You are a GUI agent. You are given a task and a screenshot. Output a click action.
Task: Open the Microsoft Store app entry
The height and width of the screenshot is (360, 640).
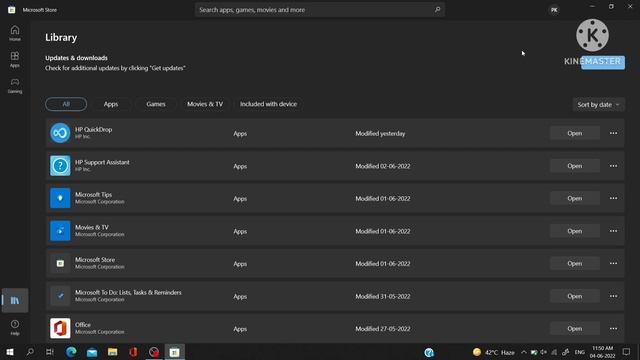574,263
